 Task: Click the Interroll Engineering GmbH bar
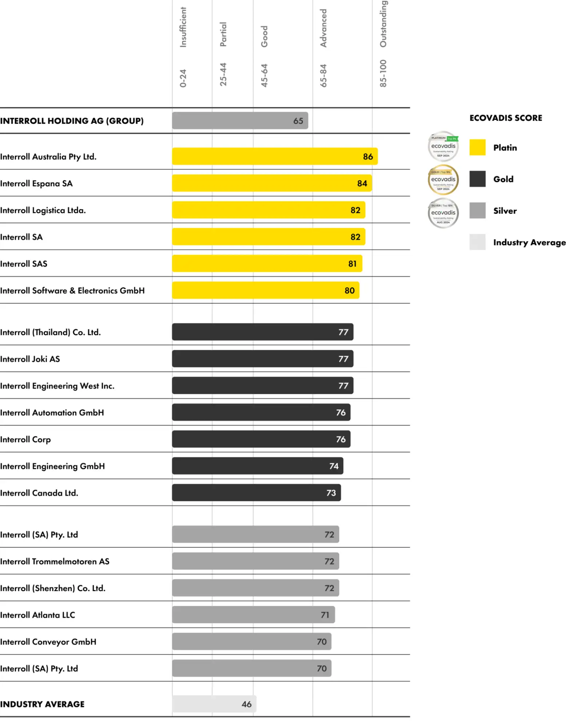coord(257,466)
